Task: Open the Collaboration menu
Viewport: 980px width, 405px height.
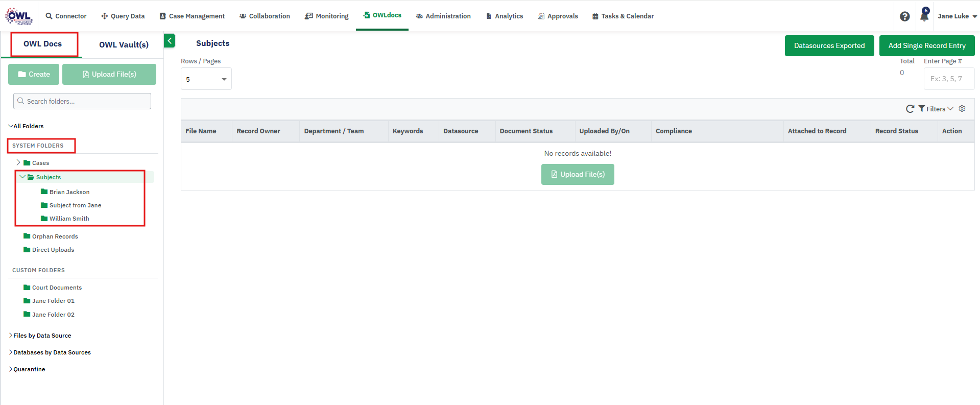Action: 265,16
